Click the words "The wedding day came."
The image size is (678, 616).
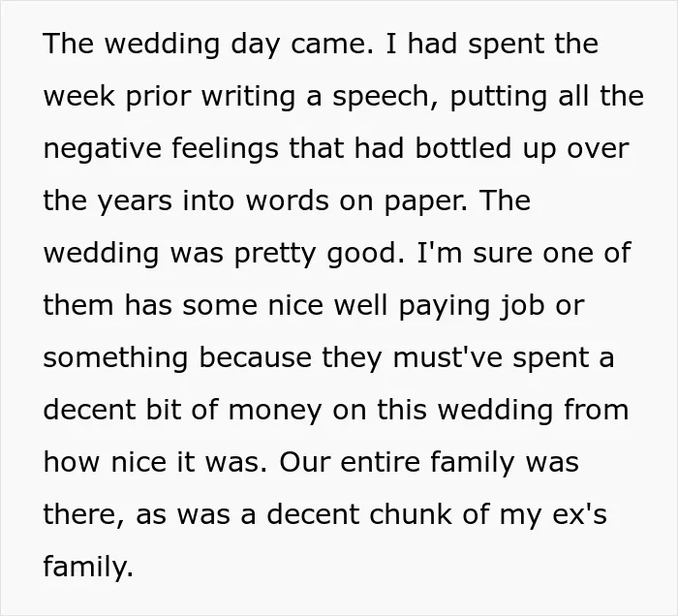click(x=208, y=45)
